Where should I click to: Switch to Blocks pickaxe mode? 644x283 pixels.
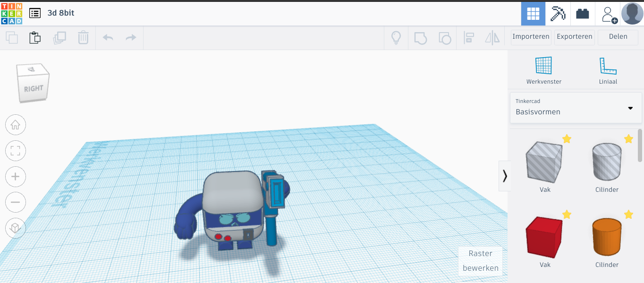point(558,14)
